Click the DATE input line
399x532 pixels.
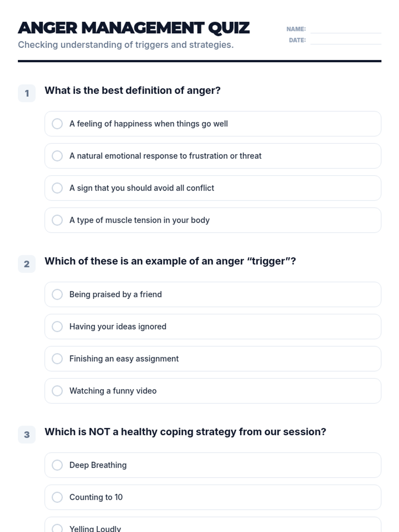tap(346, 41)
